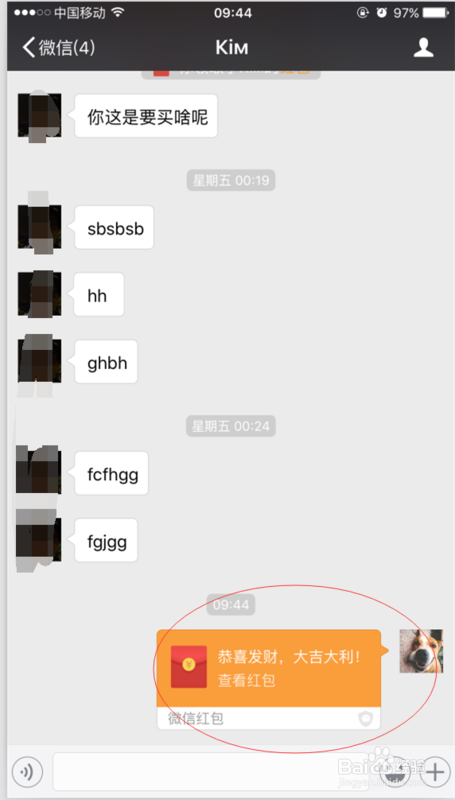Open Kim's contact profile icon

423,47
